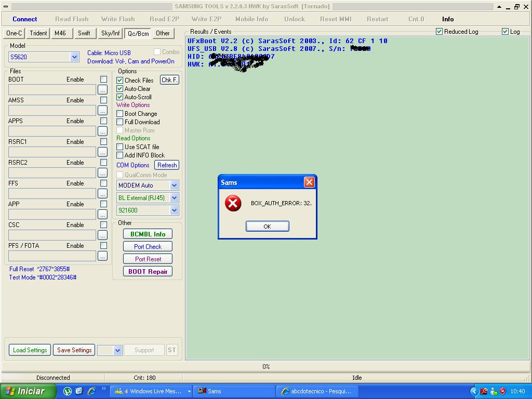The height and width of the screenshot is (399, 532).
Task: Open the Model dropdown showing S5620
Action: (75, 57)
